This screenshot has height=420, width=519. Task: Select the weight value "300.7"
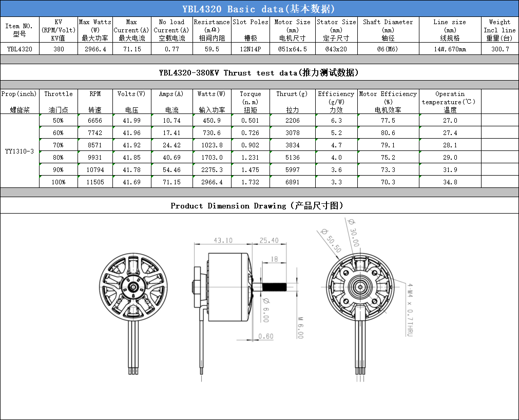point(500,49)
